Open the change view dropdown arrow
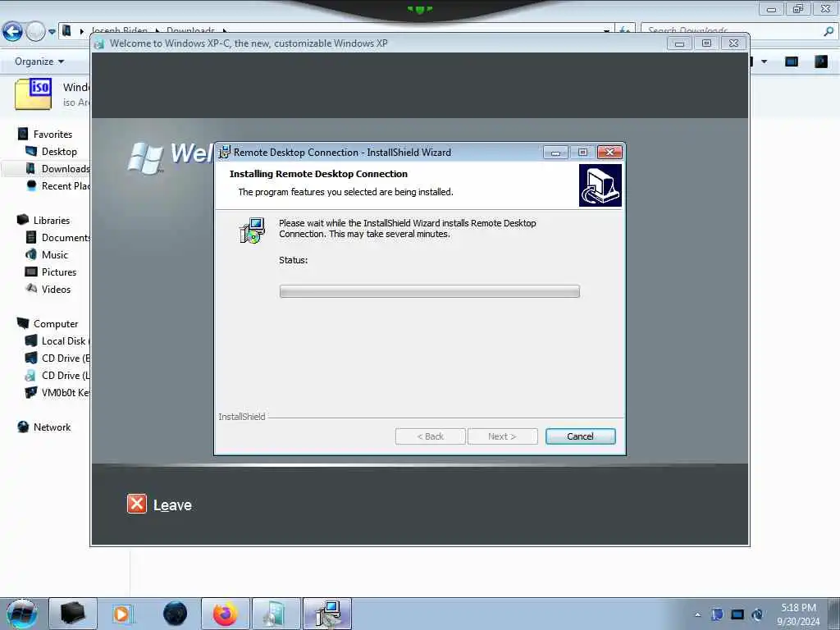Image resolution: width=840 pixels, height=630 pixels. [x=764, y=62]
